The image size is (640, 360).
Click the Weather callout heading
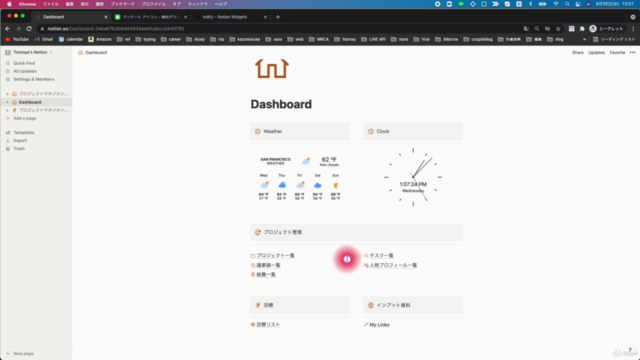click(300, 131)
